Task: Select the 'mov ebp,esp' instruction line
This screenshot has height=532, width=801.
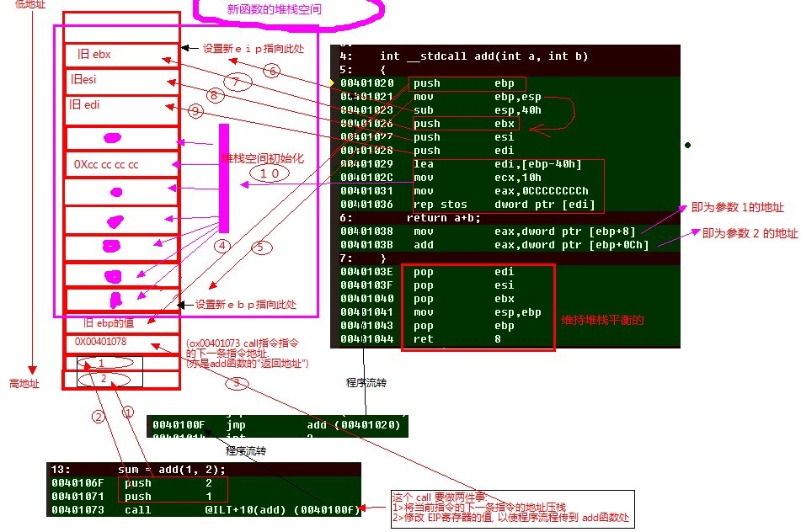Action: pos(477,97)
